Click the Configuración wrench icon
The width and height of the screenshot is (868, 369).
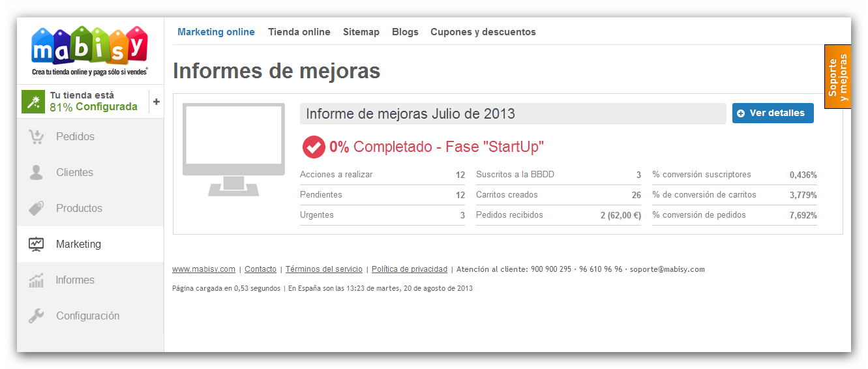pyautogui.click(x=36, y=316)
